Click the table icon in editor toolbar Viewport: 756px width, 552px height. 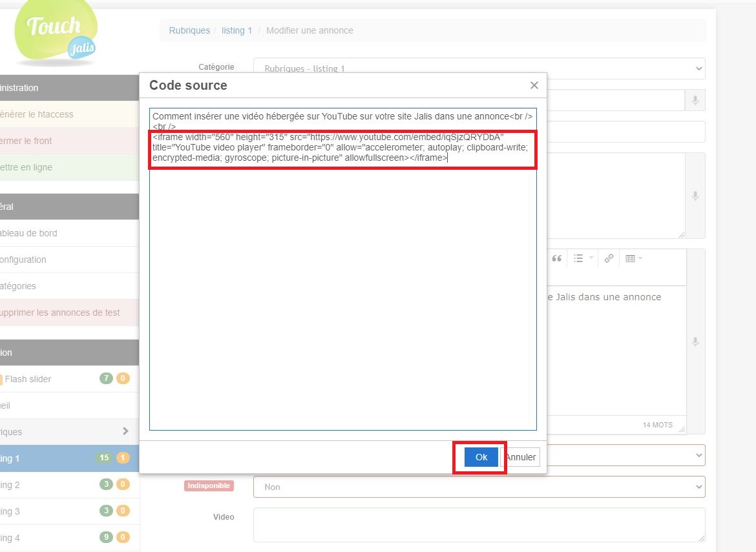pos(630,258)
